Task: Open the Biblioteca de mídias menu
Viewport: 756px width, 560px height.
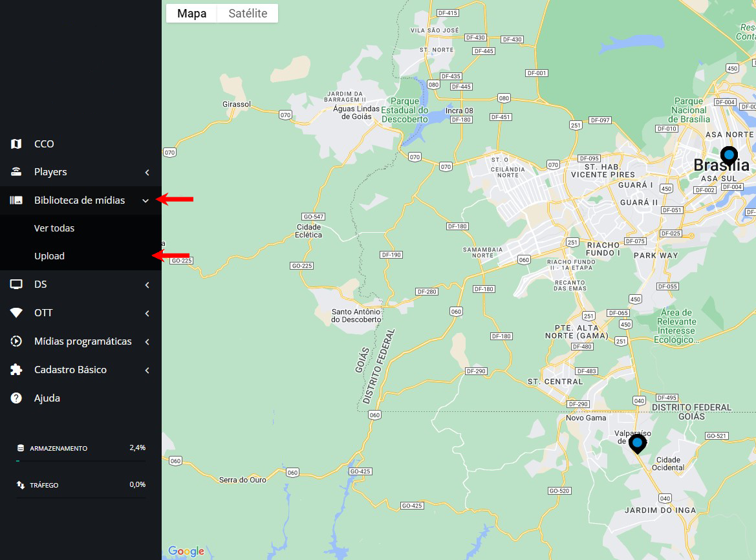Action: click(x=81, y=200)
